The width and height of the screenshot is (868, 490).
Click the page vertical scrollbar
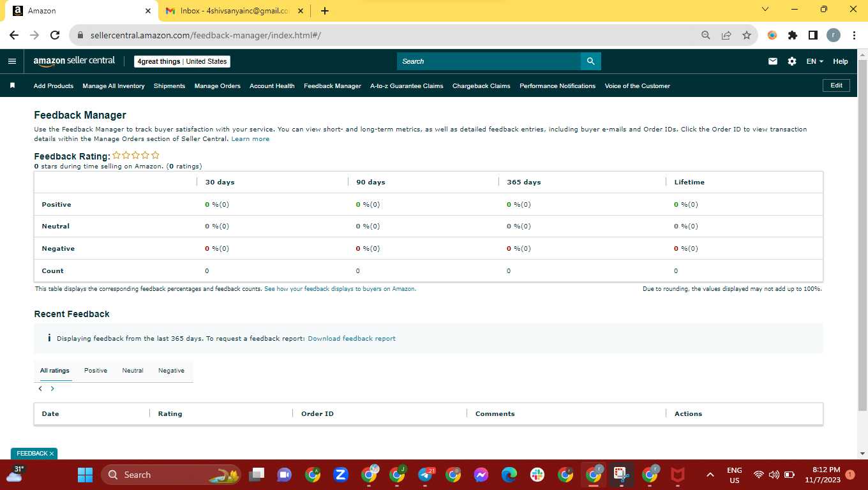(x=862, y=235)
